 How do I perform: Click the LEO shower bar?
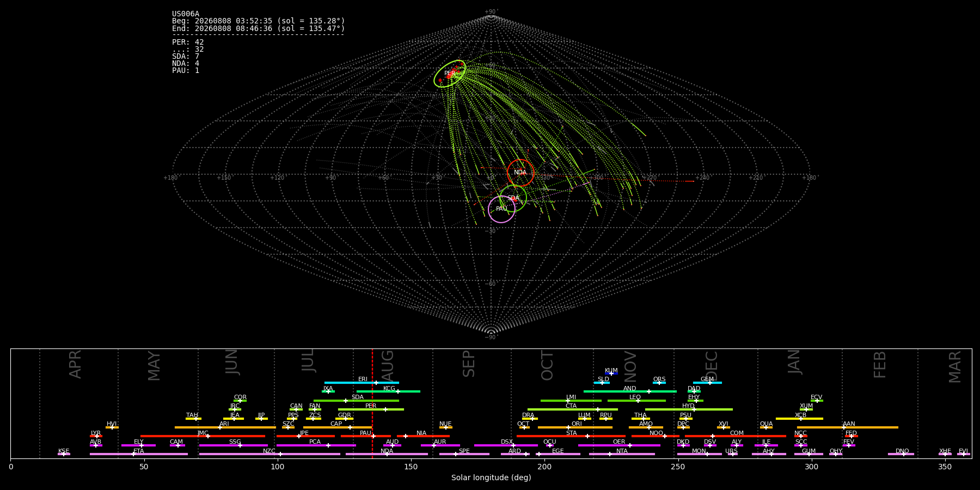tap(636, 401)
